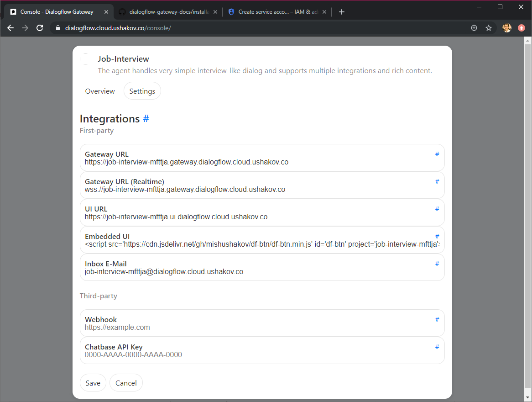
Task: Reload the Dialogflow console page
Action: click(40, 28)
